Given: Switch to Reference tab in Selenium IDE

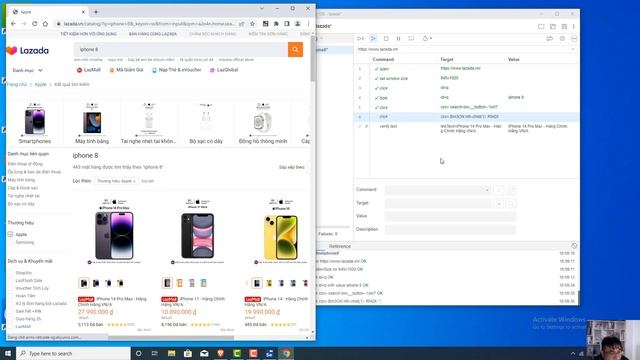Looking at the screenshot, I should point(340,246).
